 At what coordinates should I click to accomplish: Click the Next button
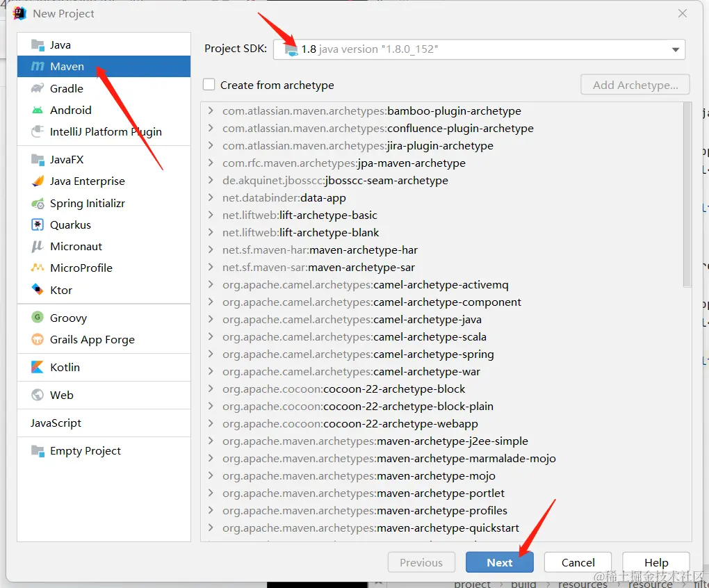(x=500, y=562)
